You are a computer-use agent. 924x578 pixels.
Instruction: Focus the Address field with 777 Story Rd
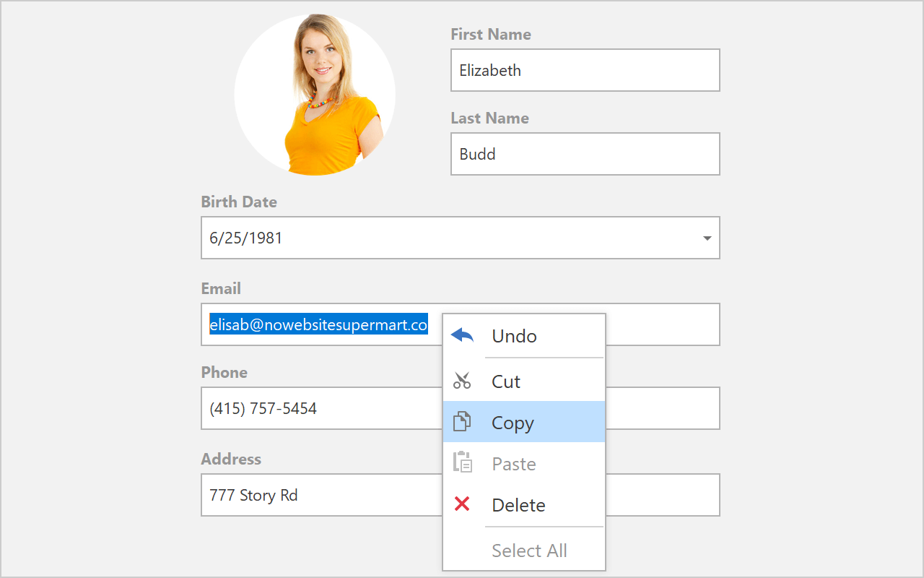coord(318,495)
